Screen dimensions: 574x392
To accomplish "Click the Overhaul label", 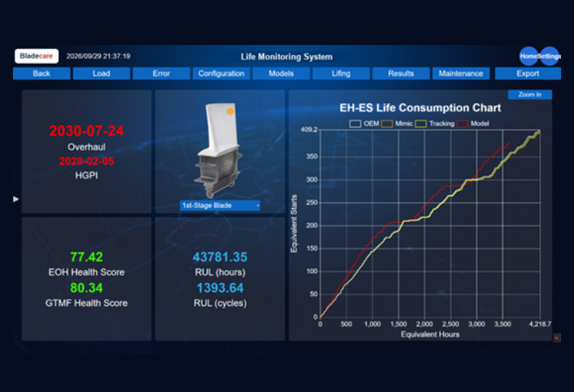I will (86, 147).
